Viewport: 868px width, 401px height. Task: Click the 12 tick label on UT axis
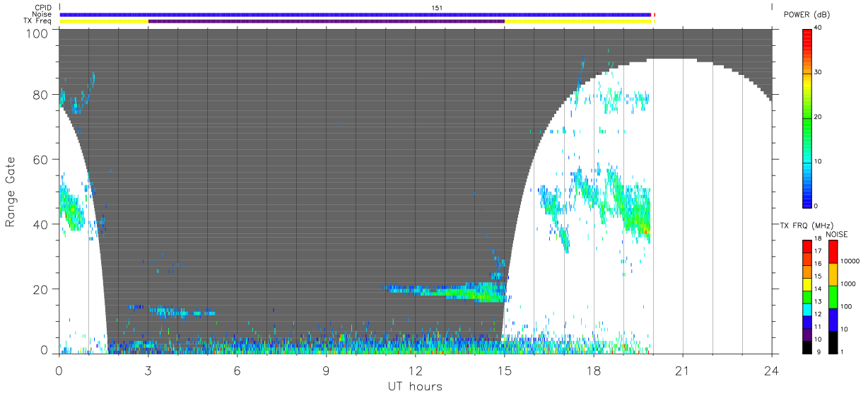point(415,370)
